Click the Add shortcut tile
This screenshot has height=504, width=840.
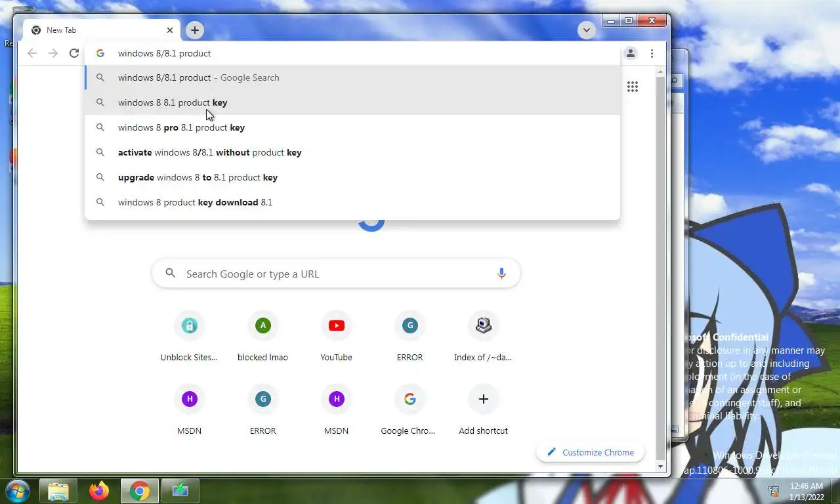(x=483, y=409)
